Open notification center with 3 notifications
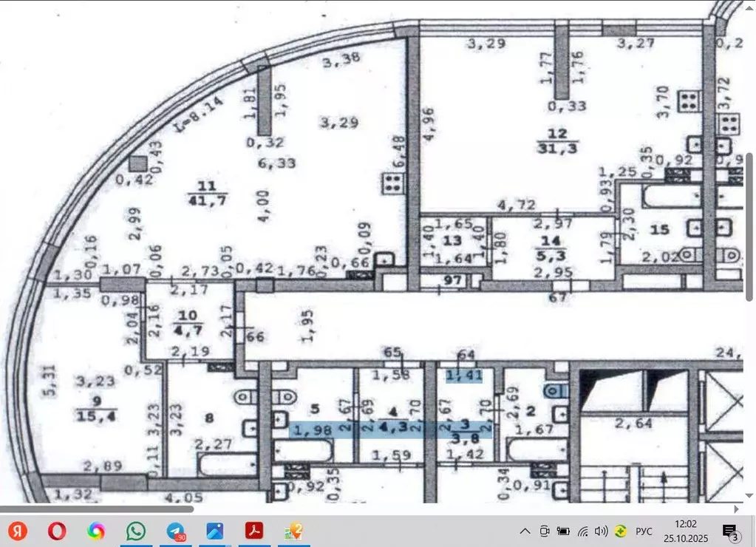Screen dimensions: 756x547 [730, 531]
